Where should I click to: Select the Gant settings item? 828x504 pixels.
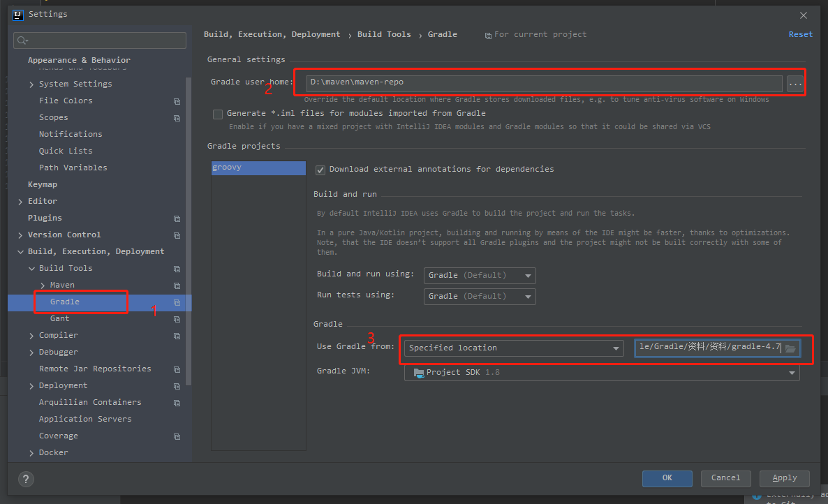point(59,319)
